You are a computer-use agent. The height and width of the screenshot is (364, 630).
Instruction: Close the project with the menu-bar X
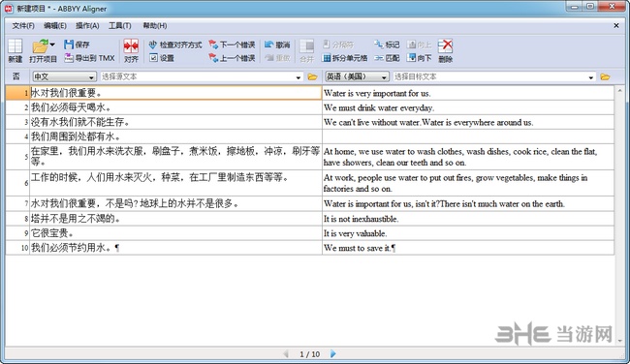pos(616,26)
